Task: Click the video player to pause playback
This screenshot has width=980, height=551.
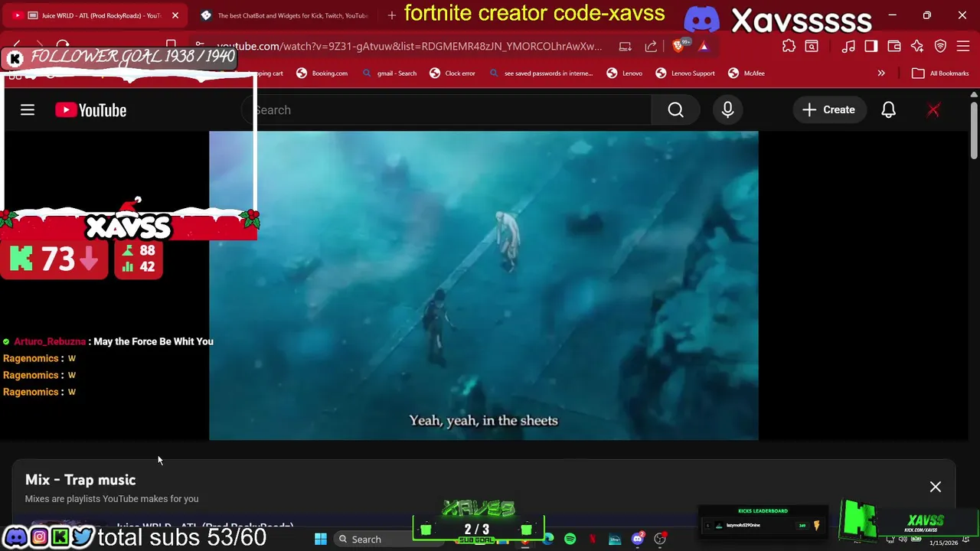Action: (484, 285)
